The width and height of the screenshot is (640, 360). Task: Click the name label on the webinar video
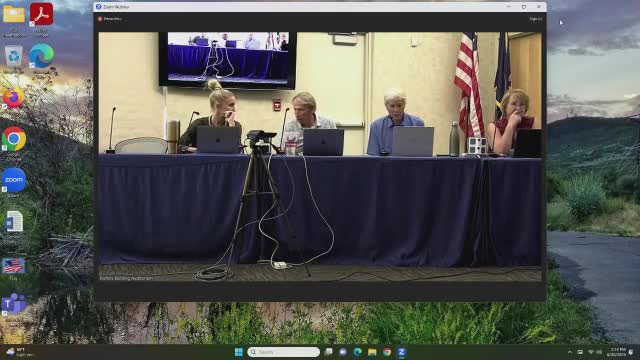pyautogui.click(x=126, y=278)
